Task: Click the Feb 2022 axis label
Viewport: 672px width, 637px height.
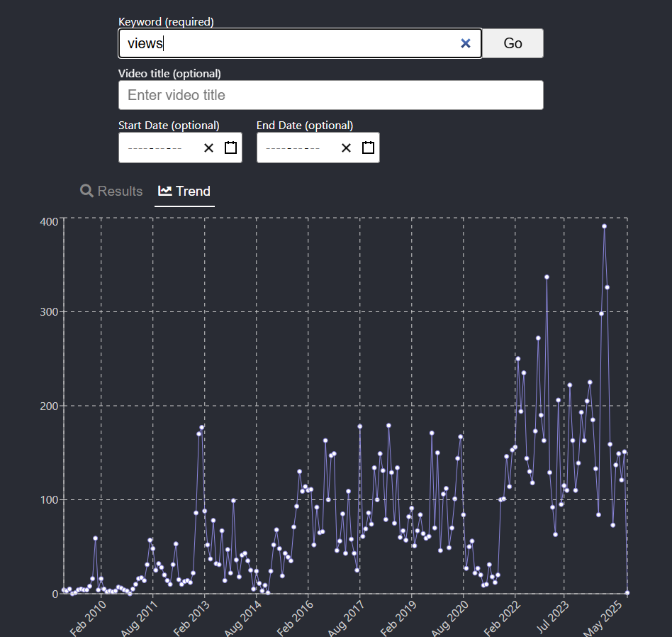Action: click(x=503, y=617)
